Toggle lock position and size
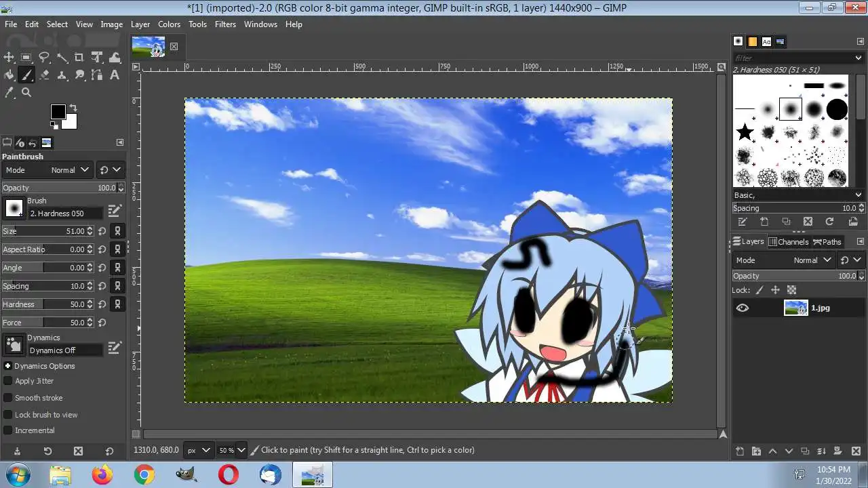 pos(776,290)
